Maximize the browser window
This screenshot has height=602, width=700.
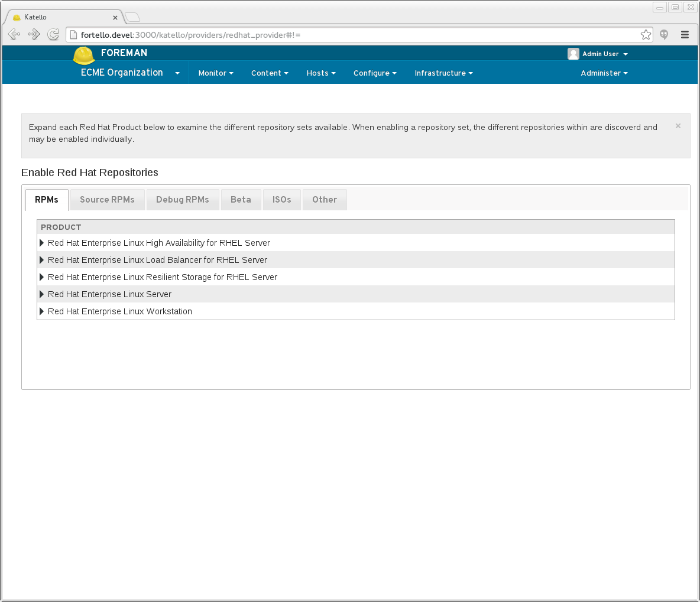tap(675, 7)
